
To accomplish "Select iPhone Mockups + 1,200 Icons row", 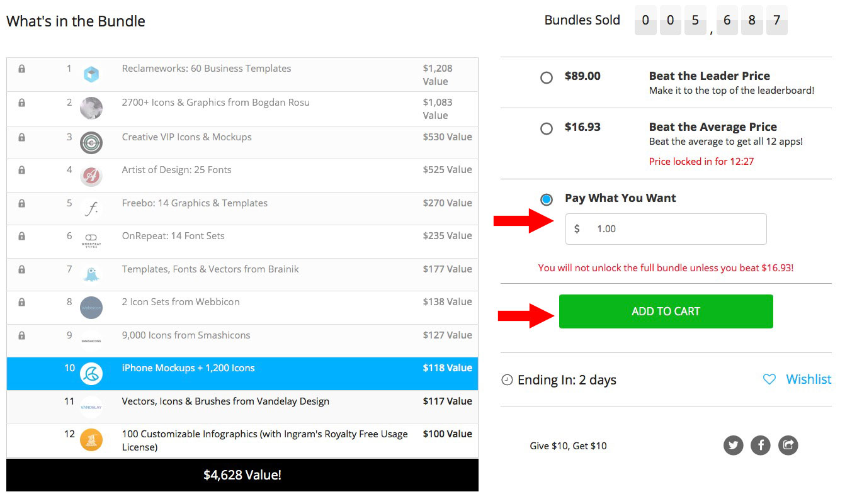I will click(x=242, y=374).
